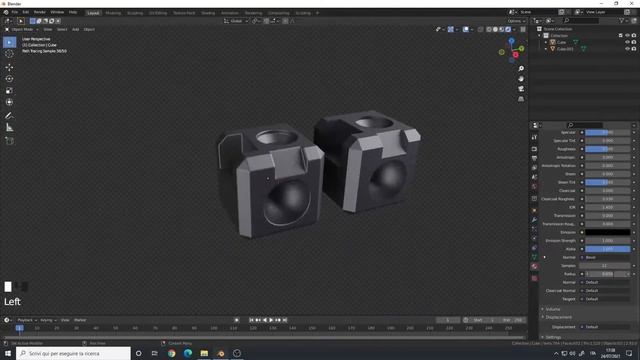Open the Object Mode dropdown

22,29
